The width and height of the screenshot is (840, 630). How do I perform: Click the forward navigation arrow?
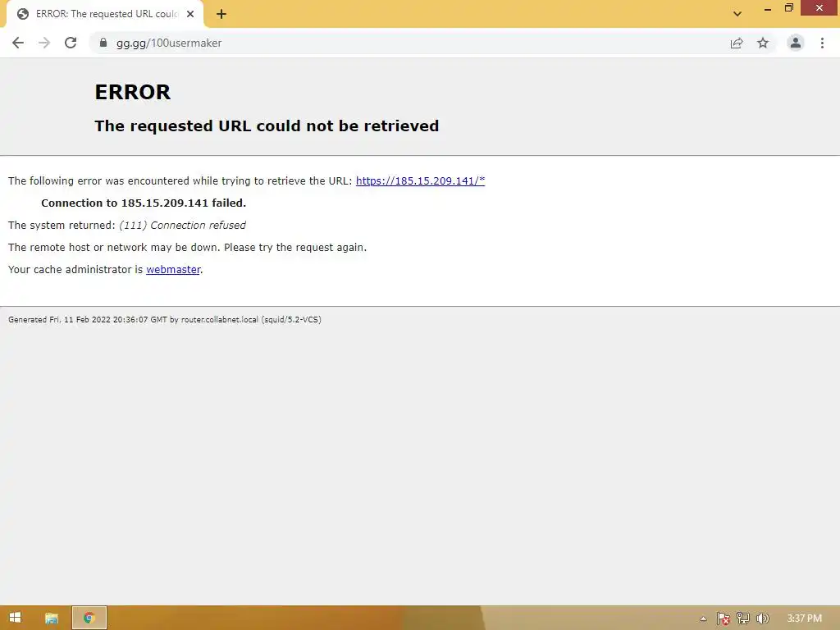click(44, 43)
